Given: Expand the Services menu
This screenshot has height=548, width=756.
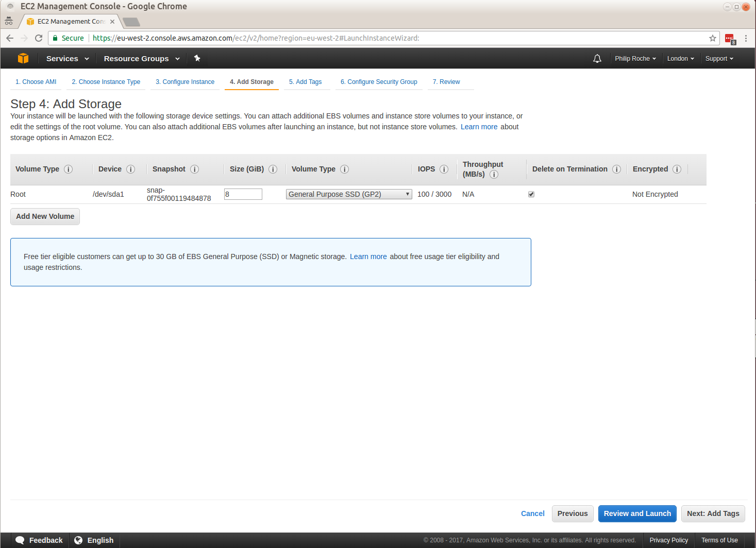Looking at the screenshot, I should [68, 59].
